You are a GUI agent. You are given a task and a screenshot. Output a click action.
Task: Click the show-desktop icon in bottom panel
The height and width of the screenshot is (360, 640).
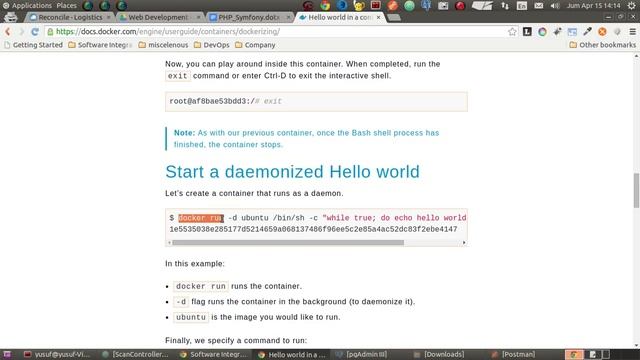[x=7, y=354]
